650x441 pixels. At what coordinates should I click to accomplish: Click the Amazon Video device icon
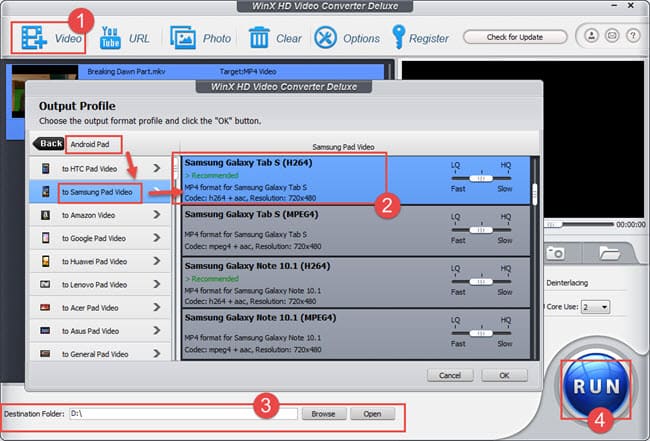pos(45,215)
